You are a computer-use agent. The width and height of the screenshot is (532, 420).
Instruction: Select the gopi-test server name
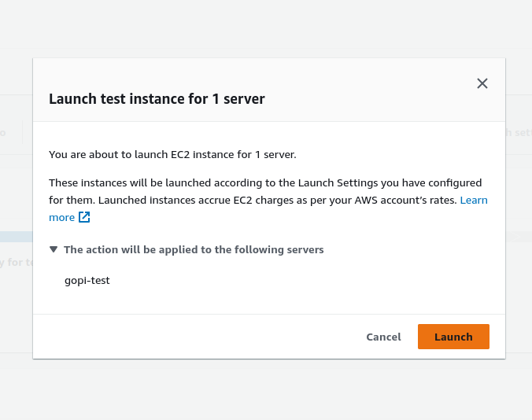click(87, 280)
